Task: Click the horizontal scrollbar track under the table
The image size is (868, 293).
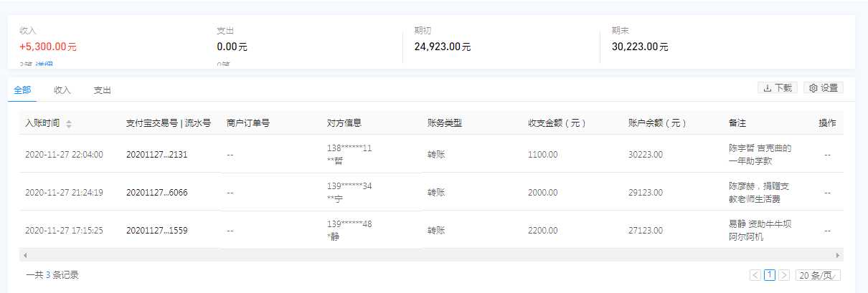Action: 430,255
